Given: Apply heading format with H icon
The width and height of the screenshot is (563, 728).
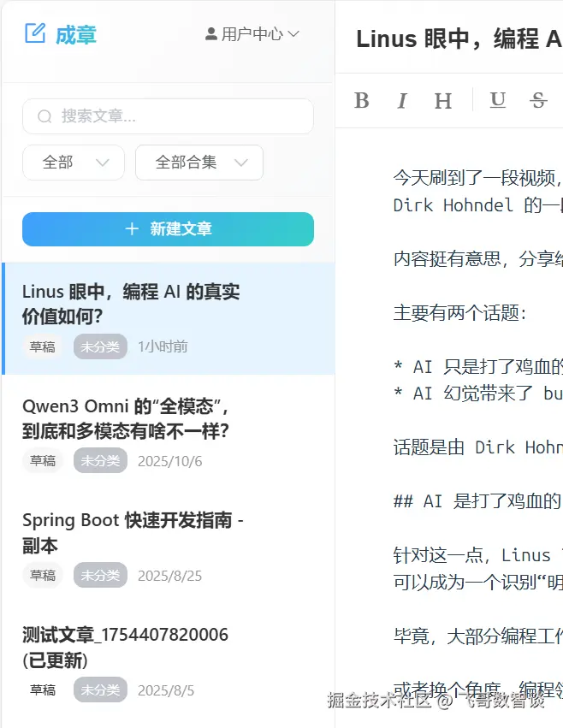Looking at the screenshot, I should click(x=443, y=100).
